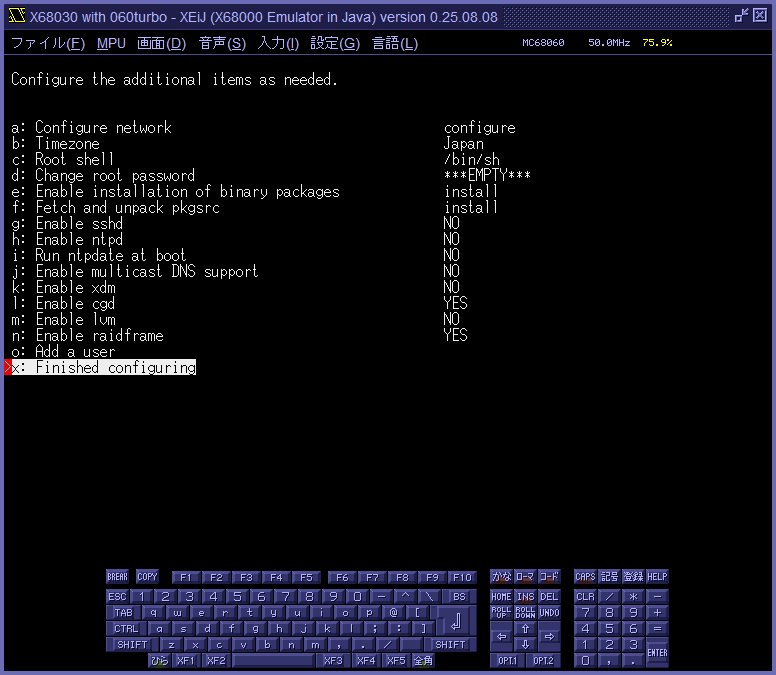
Task: Click the 登録 register key
Action: (633, 577)
